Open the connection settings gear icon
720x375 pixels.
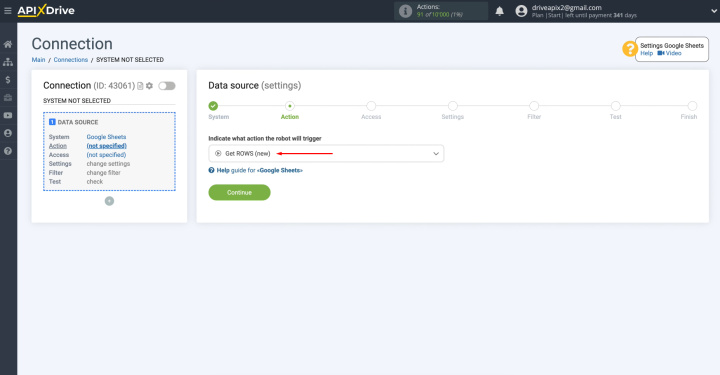pyautogui.click(x=149, y=86)
